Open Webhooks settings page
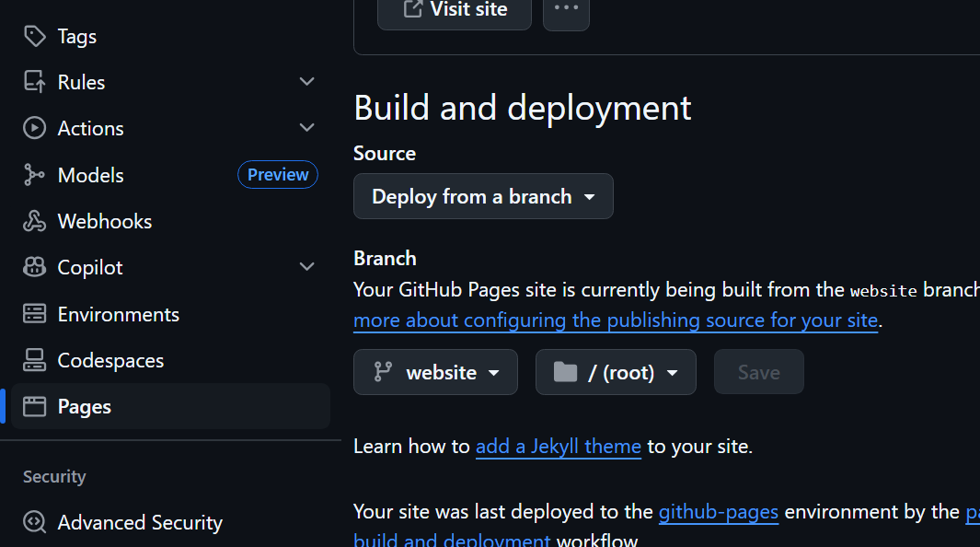Screen dimensions: 980x547 [x=170, y=221]
